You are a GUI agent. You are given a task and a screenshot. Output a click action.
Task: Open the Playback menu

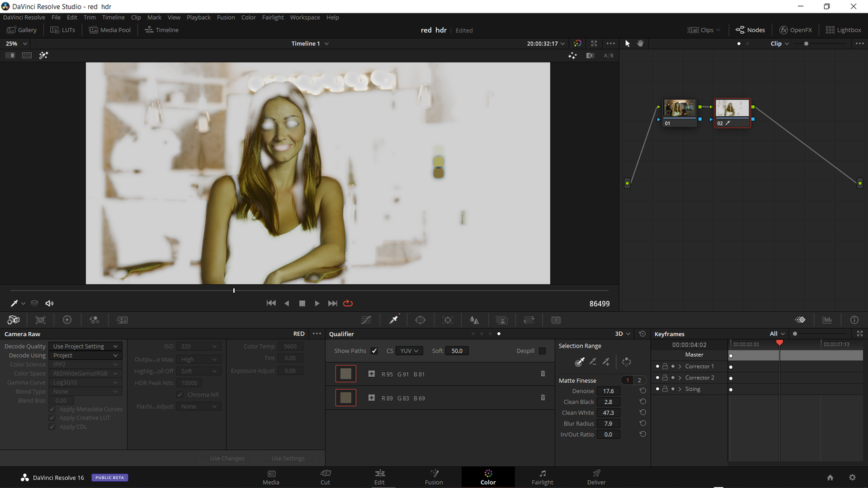click(x=199, y=18)
